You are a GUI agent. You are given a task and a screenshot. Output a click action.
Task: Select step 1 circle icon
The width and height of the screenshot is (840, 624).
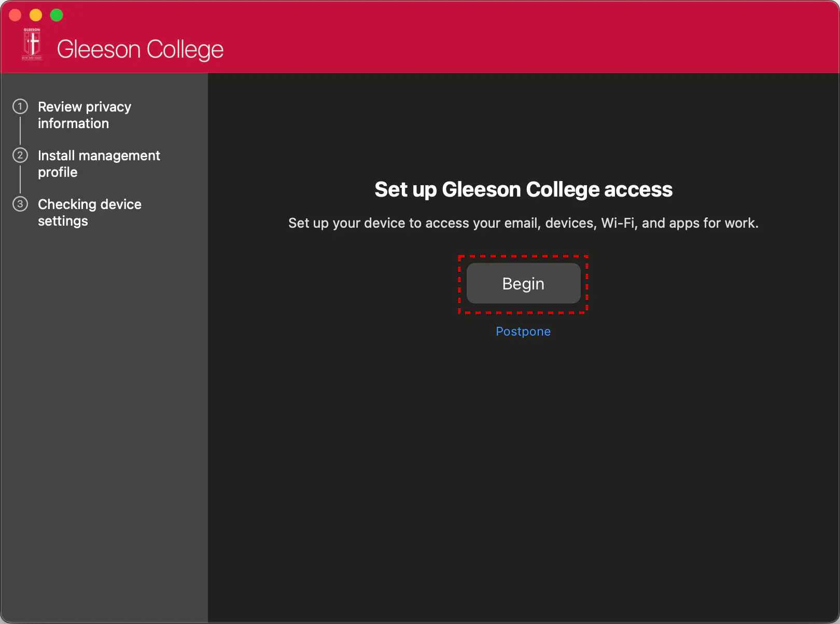(20, 106)
